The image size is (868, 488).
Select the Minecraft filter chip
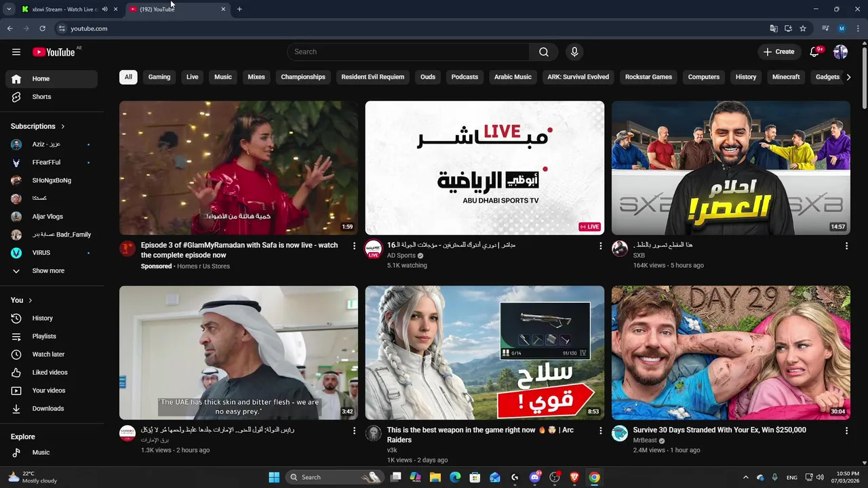pyautogui.click(x=786, y=77)
